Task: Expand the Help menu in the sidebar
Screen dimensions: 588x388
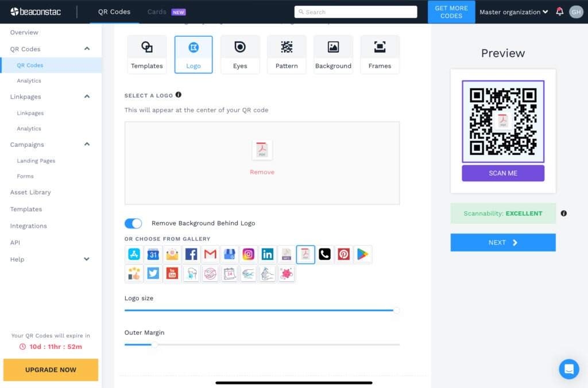Action: (86, 259)
